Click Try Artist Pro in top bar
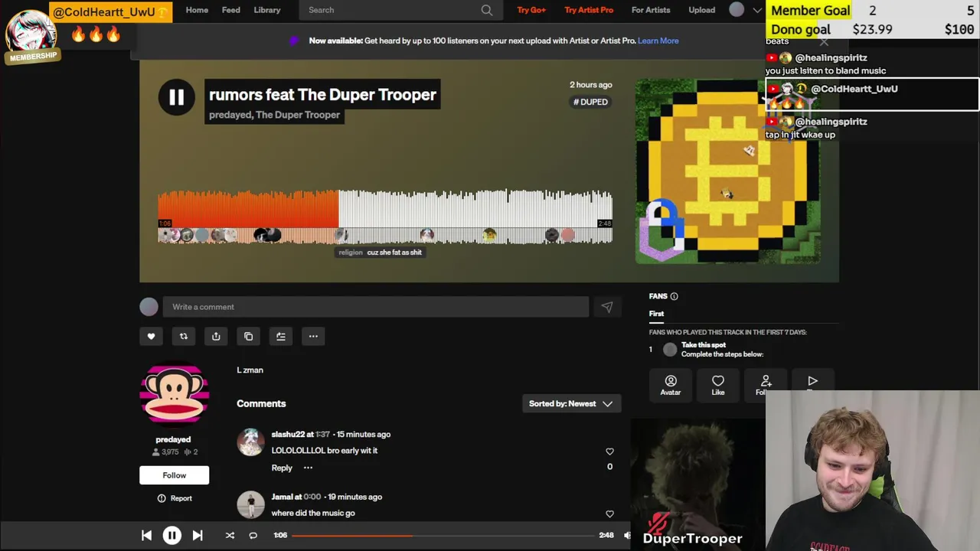The width and height of the screenshot is (980, 551). [x=589, y=10]
